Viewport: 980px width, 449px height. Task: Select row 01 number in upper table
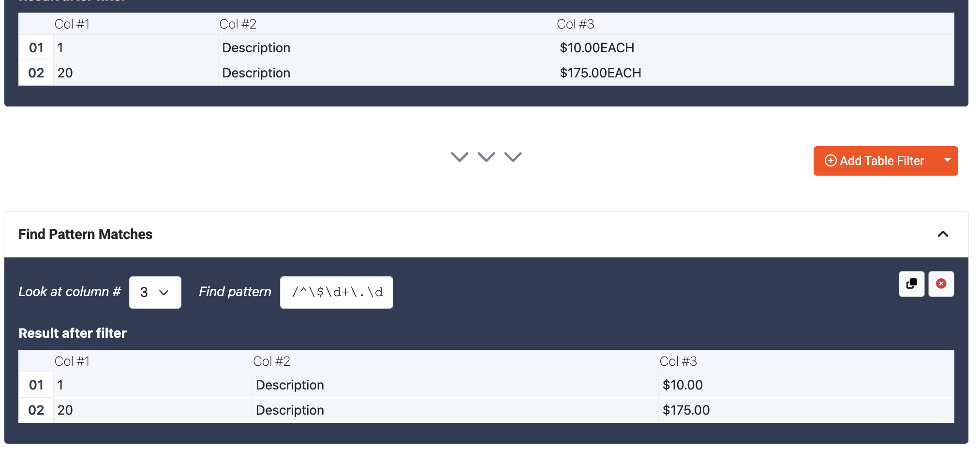coord(36,48)
